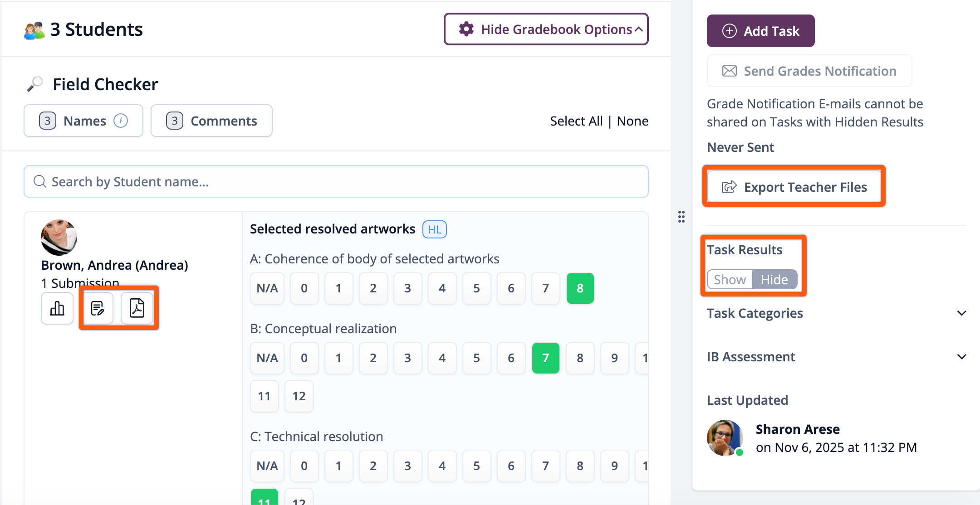980x505 pixels.
Task: Switch Task Results to Show
Action: [730, 280]
